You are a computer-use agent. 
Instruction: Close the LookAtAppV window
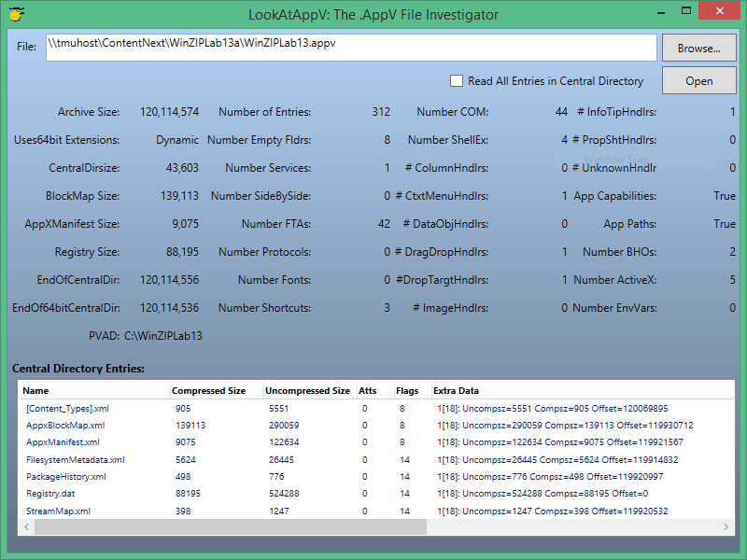720,10
